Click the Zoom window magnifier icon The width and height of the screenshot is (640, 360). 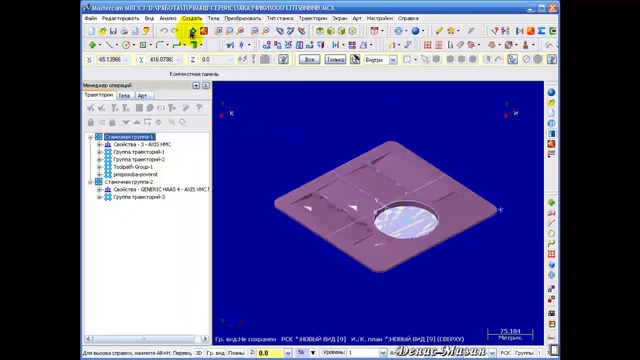click(x=219, y=31)
